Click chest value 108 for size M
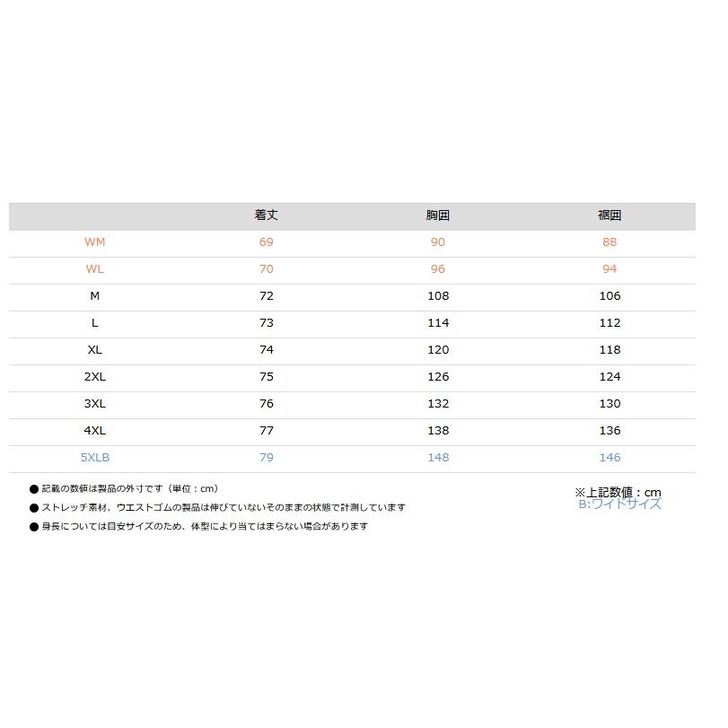 pos(438,295)
